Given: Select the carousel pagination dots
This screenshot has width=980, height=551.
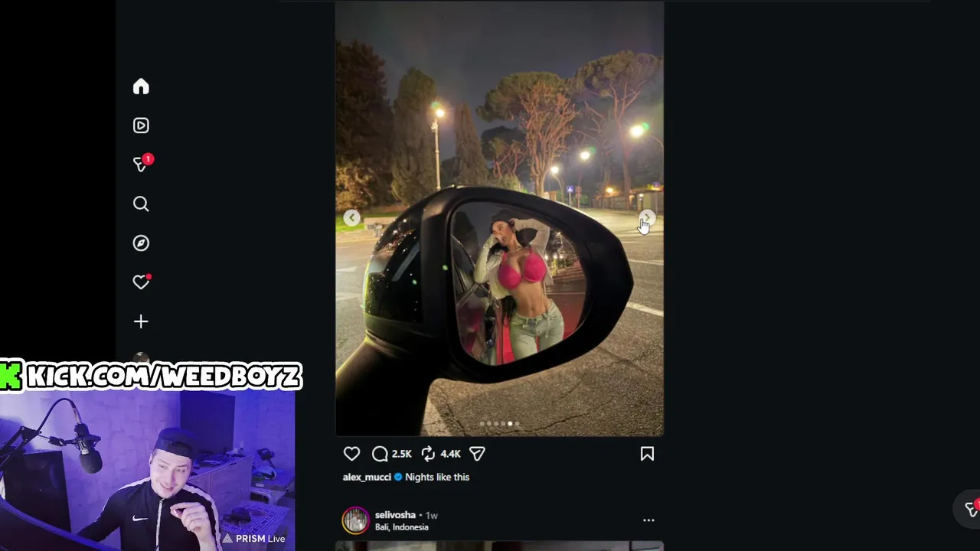Looking at the screenshot, I should pos(500,423).
